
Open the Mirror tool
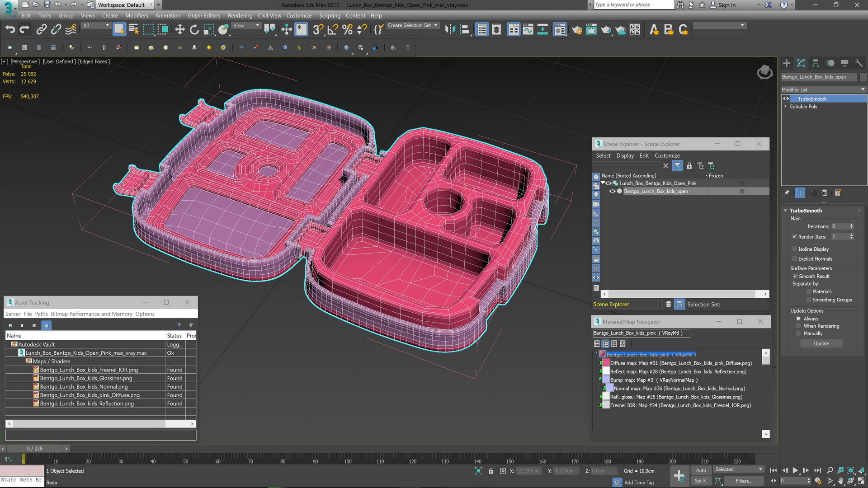click(x=449, y=30)
